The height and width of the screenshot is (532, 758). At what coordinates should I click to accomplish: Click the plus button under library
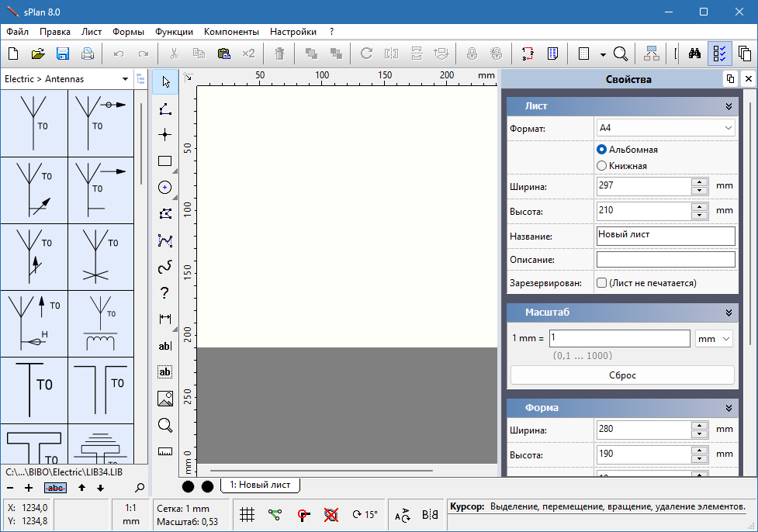29,488
